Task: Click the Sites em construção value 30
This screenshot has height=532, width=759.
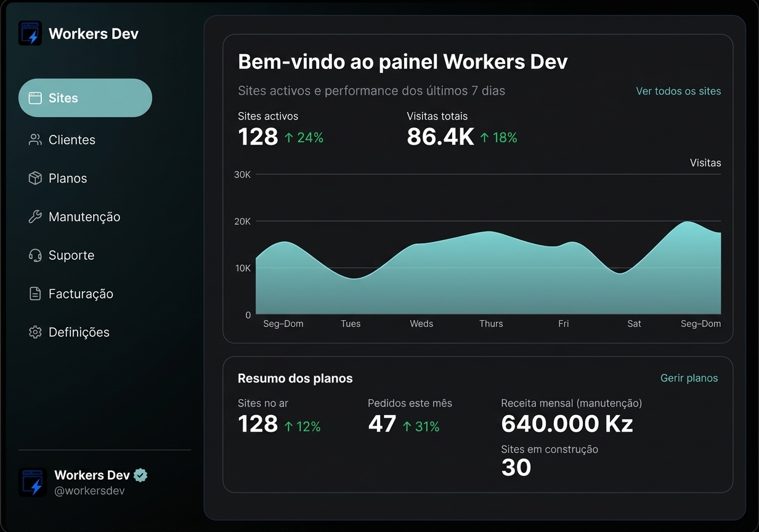Action: click(516, 467)
